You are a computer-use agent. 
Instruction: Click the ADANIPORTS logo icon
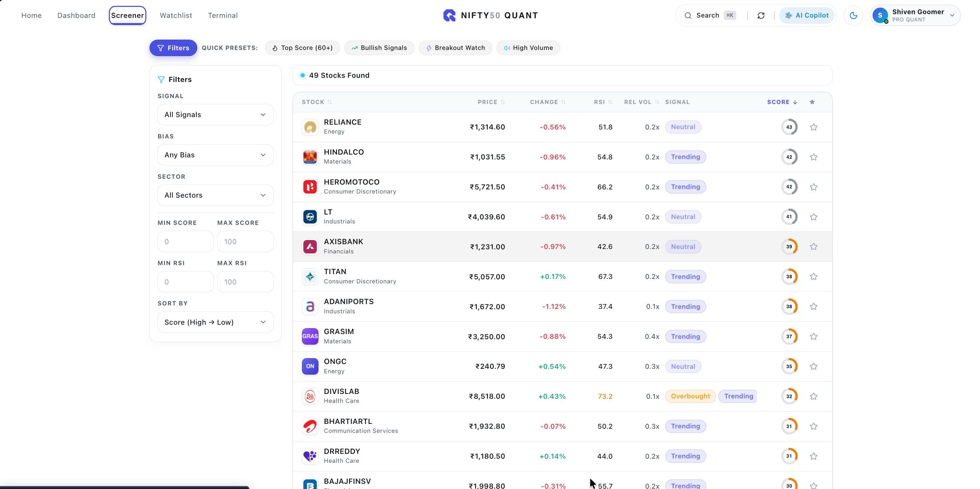(310, 307)
